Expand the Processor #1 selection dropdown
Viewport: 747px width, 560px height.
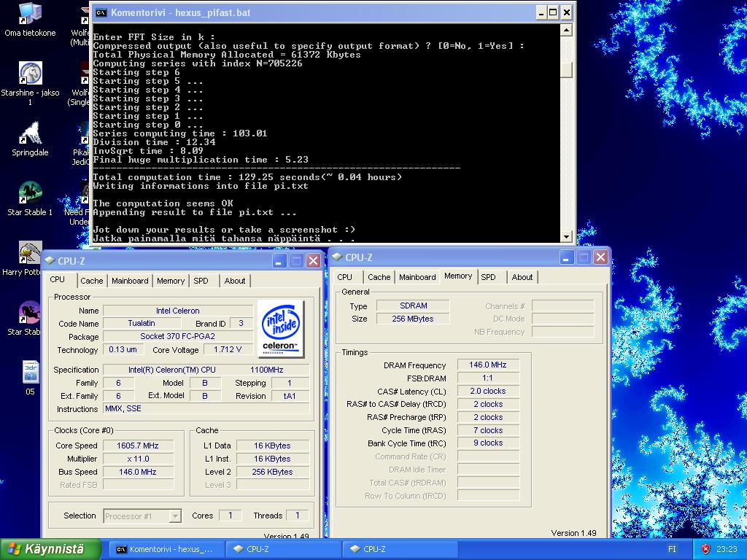pyautogui.click(x=175, y=516)
